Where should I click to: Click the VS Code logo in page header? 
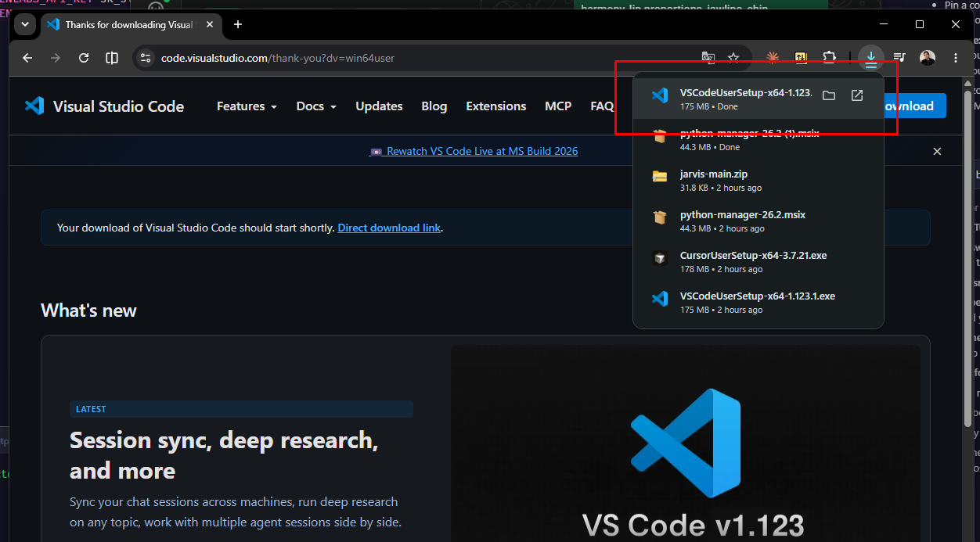click(x=34, y=106)
